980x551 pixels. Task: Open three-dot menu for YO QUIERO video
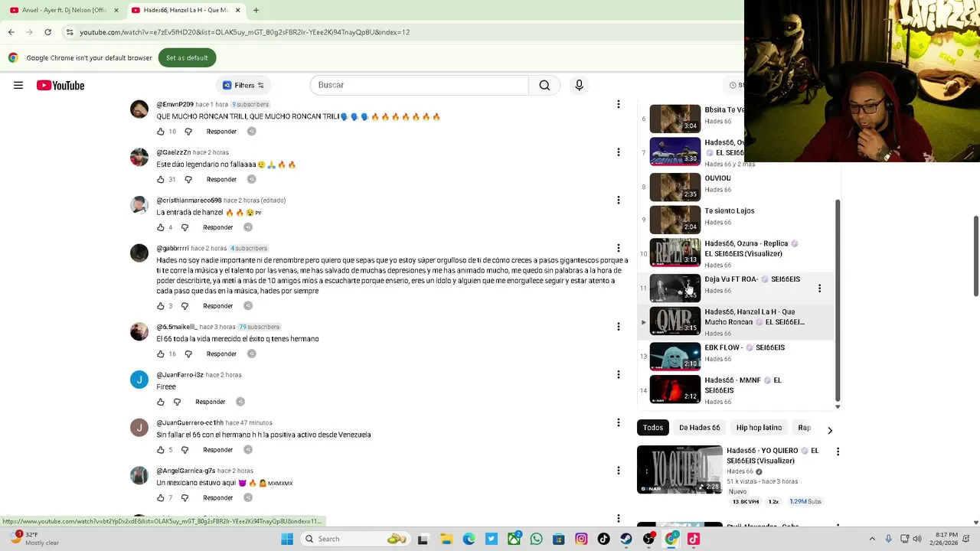[x=838, y=452]
